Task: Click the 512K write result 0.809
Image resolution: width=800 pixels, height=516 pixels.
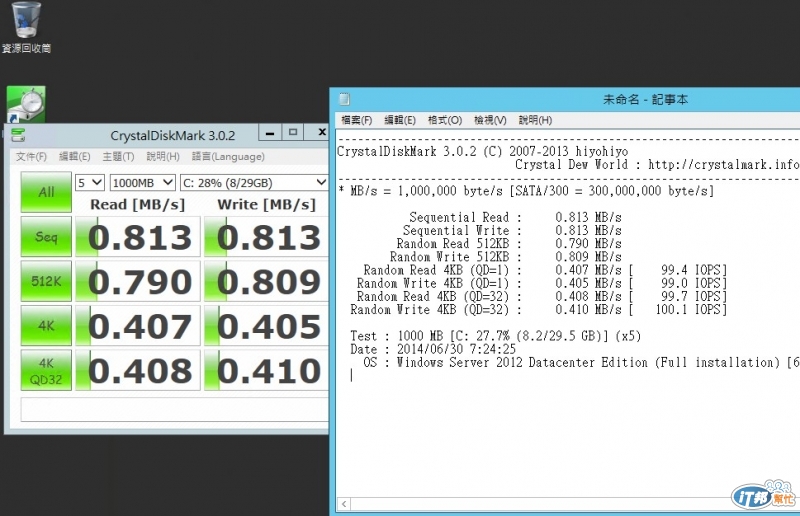Action: [x=266, y=281]
